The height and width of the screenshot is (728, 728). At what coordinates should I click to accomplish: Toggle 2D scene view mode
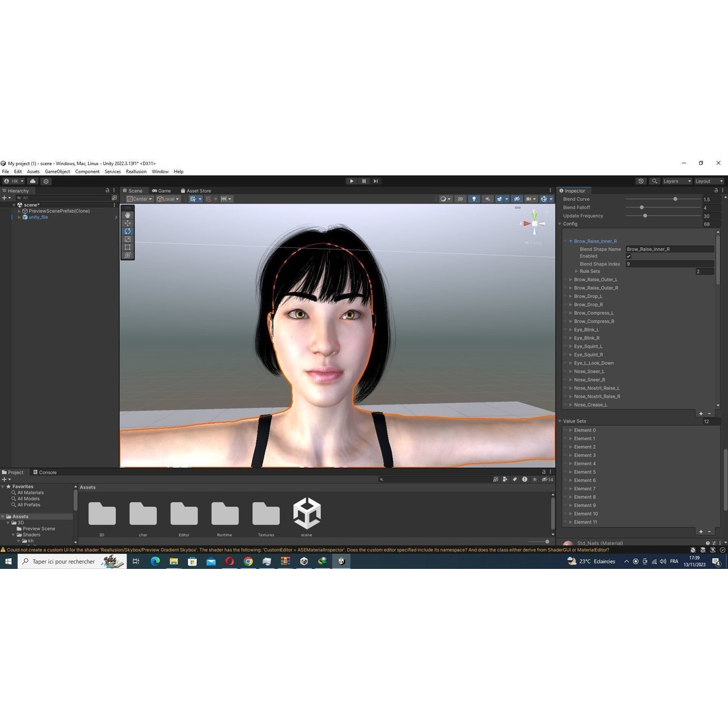pyautogui.click(x=460, y=199)
